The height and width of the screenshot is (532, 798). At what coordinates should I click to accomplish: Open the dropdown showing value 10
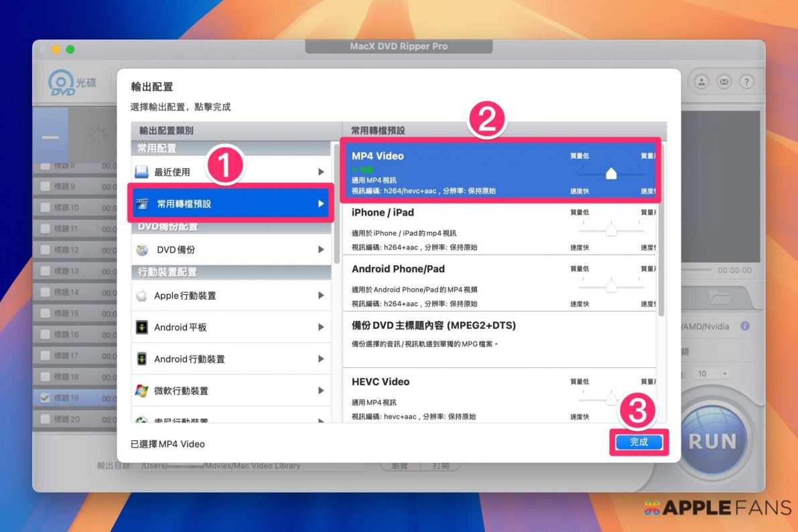pos(712,374)
